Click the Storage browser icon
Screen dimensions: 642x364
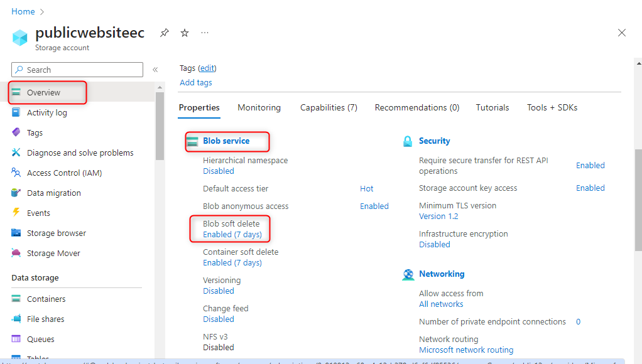coord(16,233)
